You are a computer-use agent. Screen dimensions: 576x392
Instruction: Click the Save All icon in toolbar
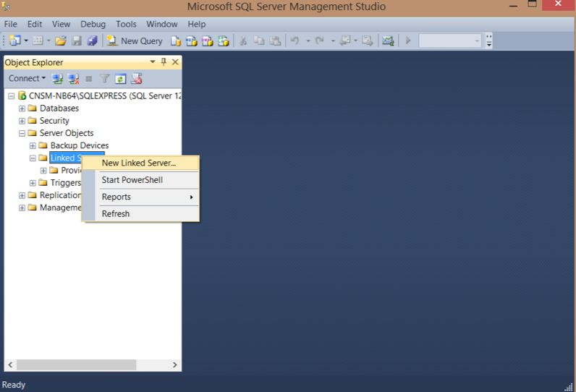(x=92, y=41)
